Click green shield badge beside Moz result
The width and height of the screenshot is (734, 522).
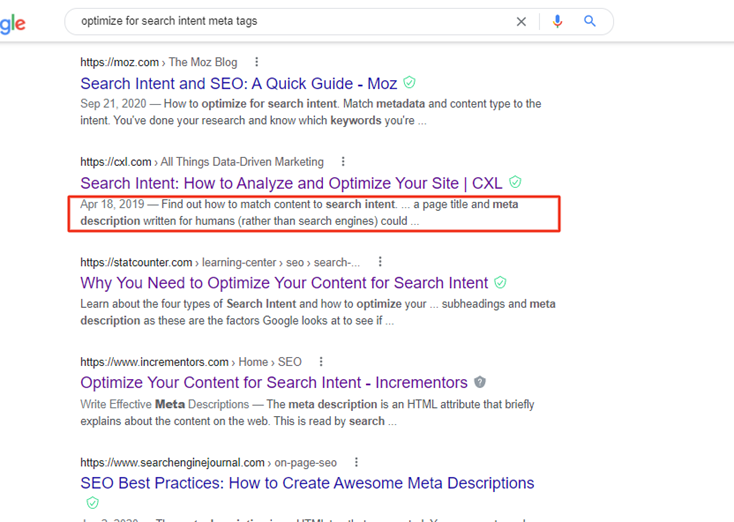pyautogui.click(x=409, y=83)
